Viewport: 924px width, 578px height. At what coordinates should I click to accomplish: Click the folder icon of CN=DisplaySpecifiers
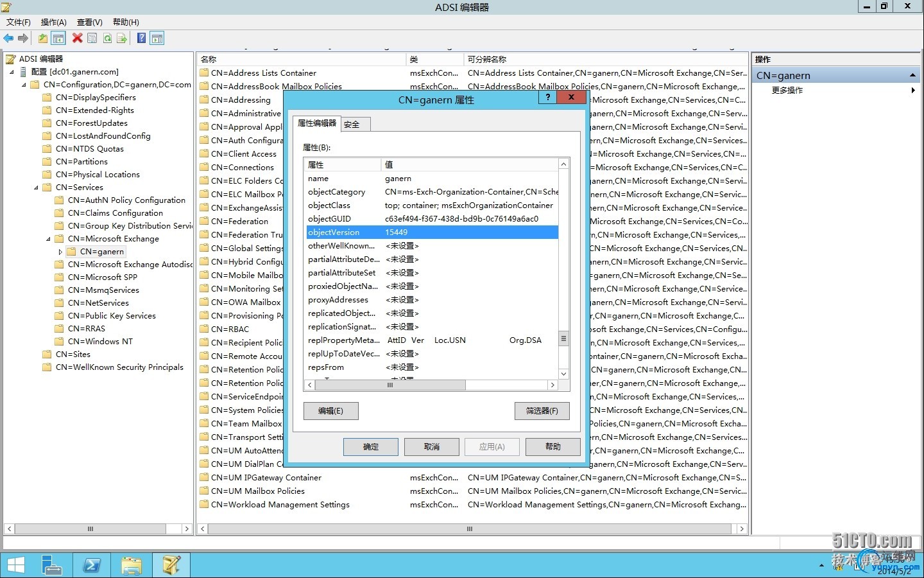(46, 98)
